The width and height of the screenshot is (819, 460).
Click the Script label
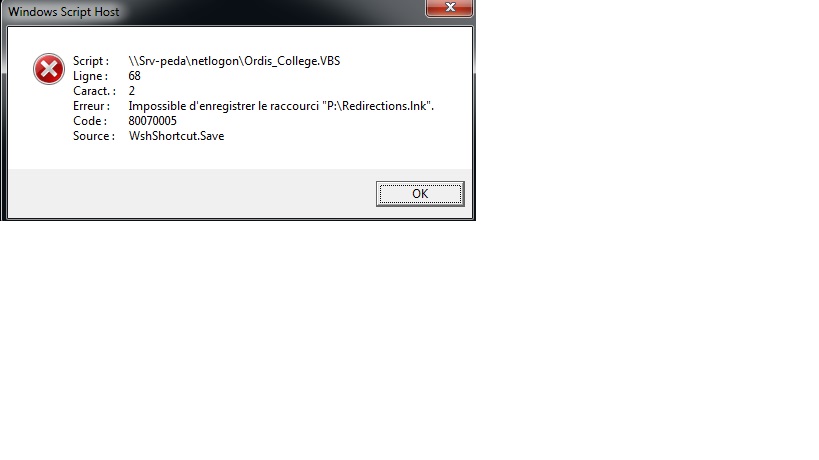click(91, 61)
